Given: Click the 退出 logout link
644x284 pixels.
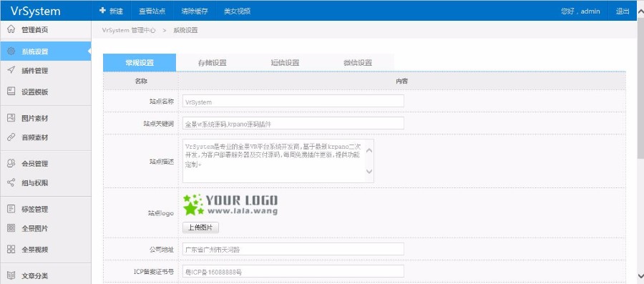Looking at the screenshot, I should pos(623,11).
